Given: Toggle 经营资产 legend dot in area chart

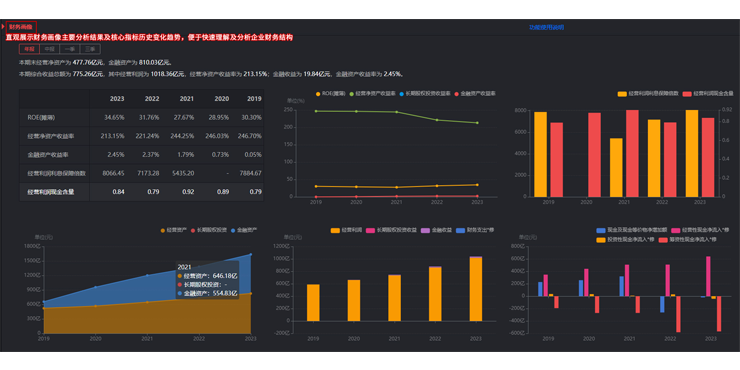Looking at the screenshot, I should [163, 230].
